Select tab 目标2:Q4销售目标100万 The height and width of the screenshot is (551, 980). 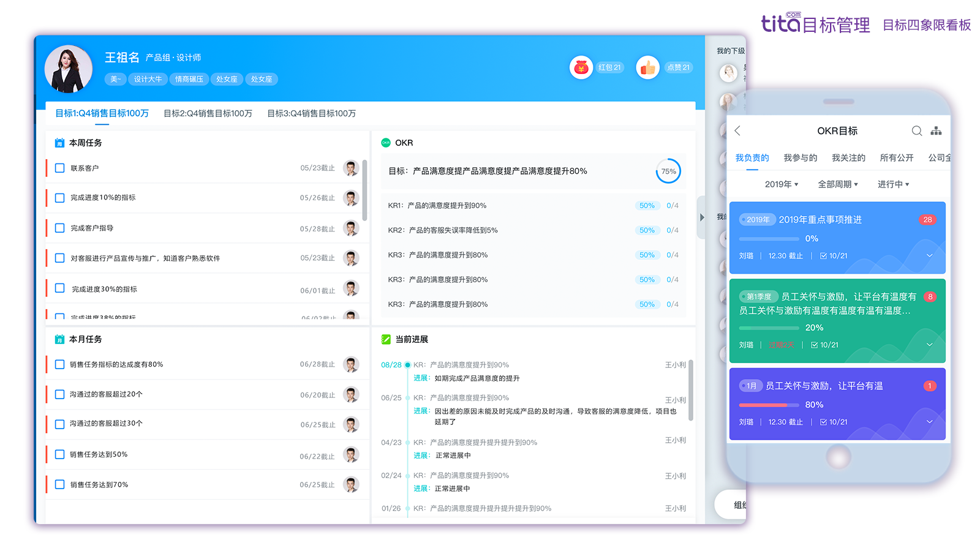coord(208,113)
